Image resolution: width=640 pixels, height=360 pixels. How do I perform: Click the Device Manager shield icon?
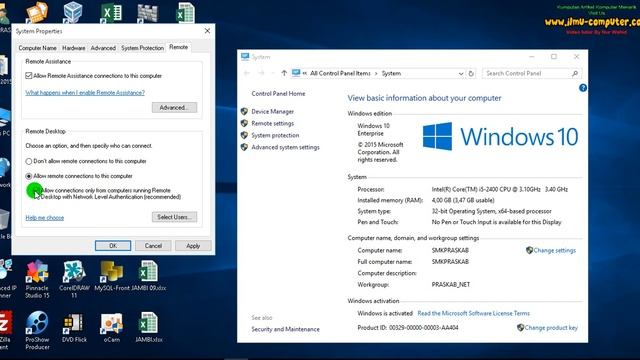click(x=244, y=111)
